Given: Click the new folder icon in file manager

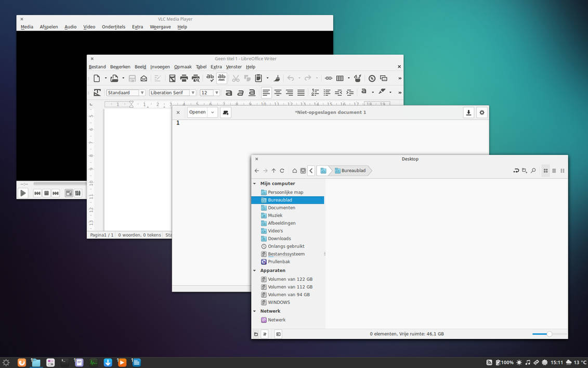Looking at the screenshot, I should pyautogui.click(x=525, y=171).
